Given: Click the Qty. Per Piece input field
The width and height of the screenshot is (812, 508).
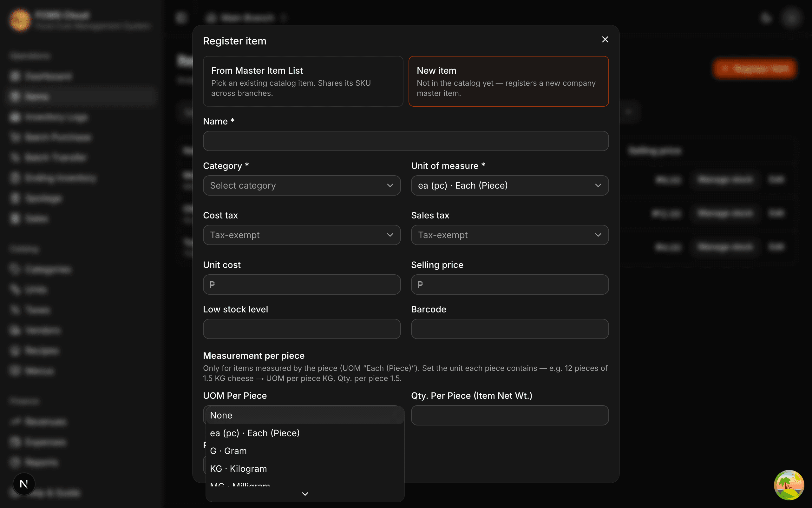Looking at the screenshot, I should 510,415.
